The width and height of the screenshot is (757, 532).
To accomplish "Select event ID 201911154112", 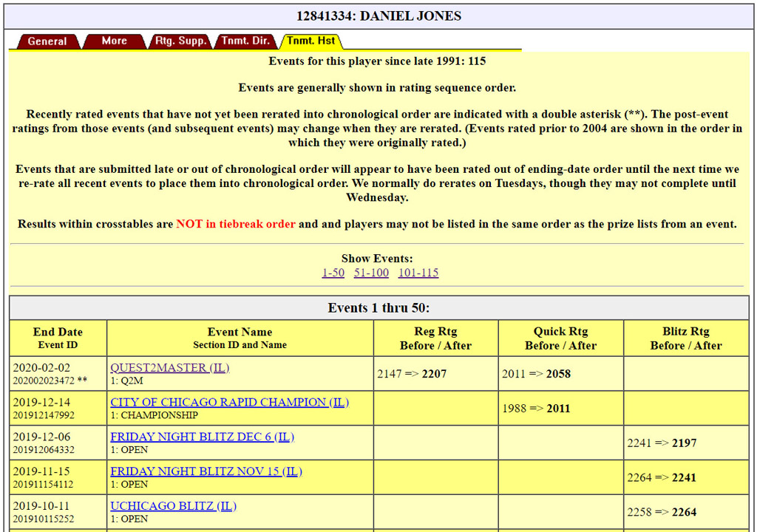I will 44,484.
